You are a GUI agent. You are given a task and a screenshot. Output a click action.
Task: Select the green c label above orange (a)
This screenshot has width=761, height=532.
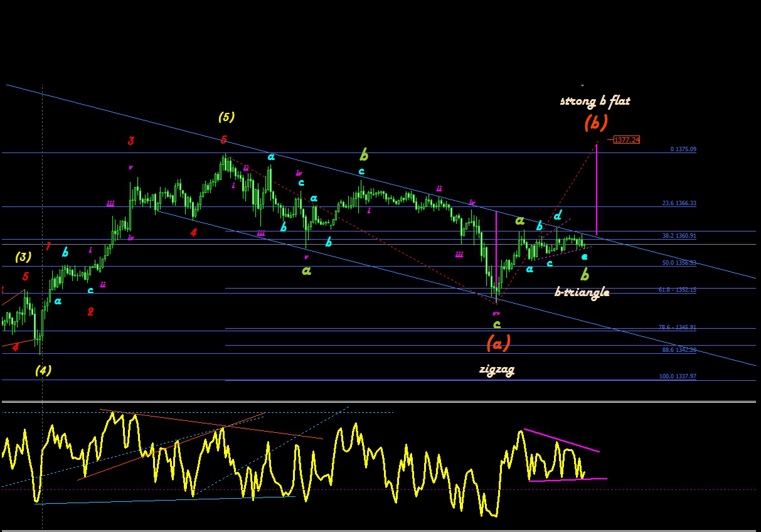tap(497, 324)
